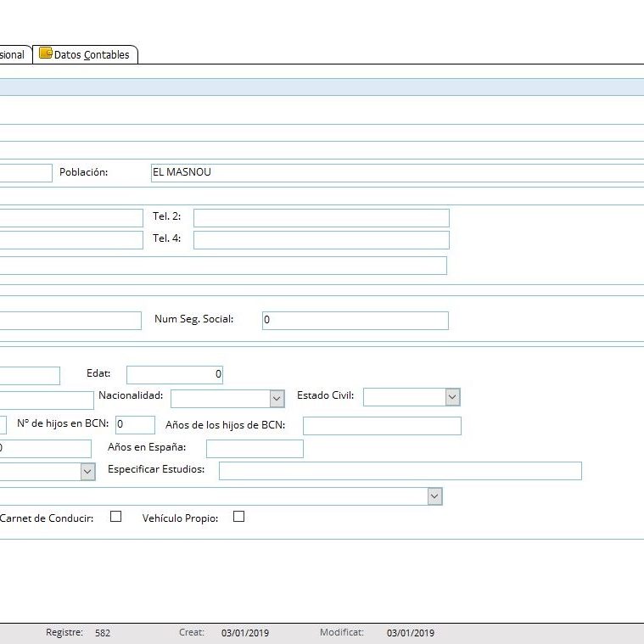Click into the Edat field
This screenshot has height=644, width=644.
coord(174,375)
